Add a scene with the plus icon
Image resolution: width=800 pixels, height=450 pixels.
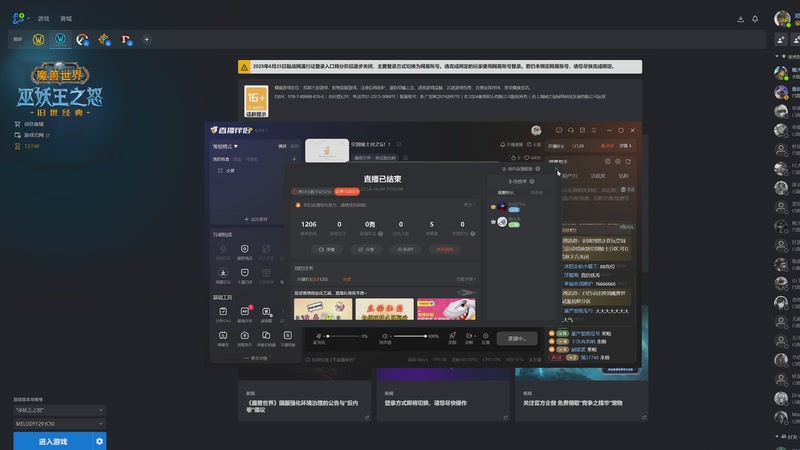[294, 159]
